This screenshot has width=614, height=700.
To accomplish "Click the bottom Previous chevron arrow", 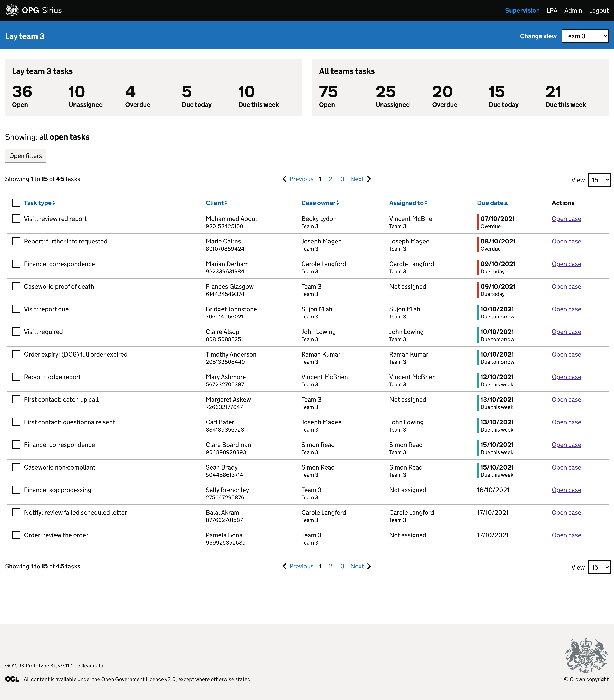I will 284,566.
